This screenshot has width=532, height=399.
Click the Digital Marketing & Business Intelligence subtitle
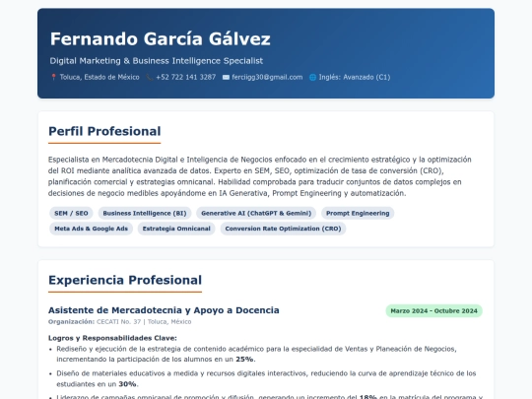click(x=157, y=61)
